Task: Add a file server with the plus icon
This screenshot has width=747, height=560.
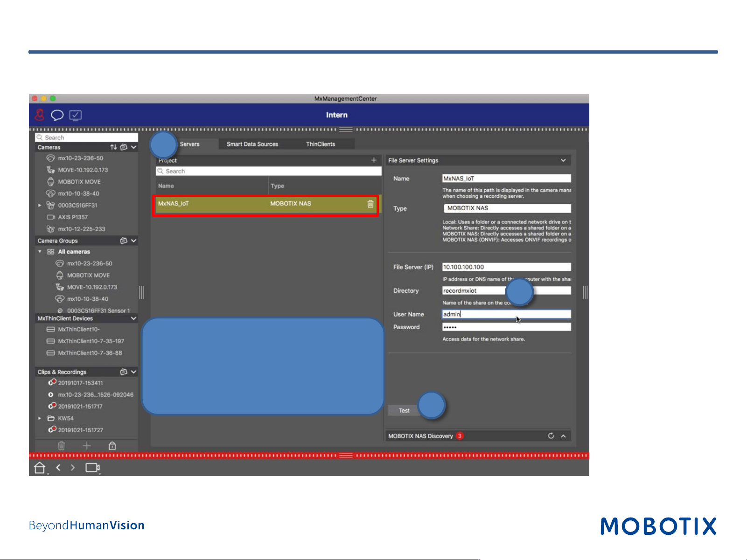Action: pos(374,160)
